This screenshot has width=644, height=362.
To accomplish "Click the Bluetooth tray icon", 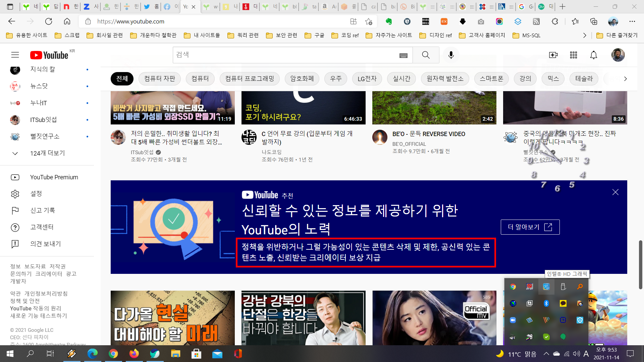I will [x=546, y=303].
